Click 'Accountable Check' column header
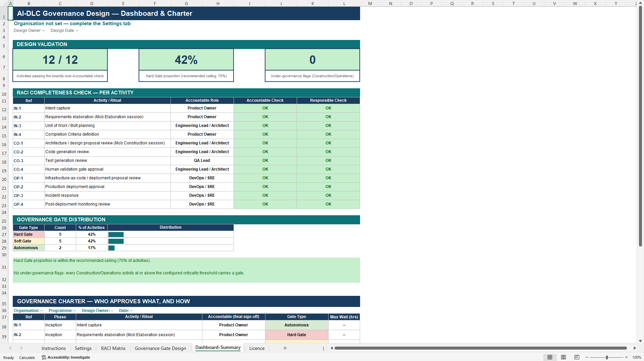 coord(265,100)
